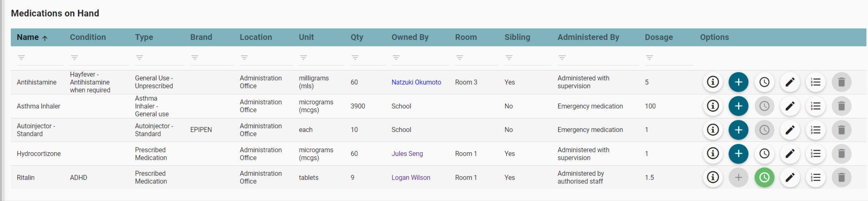Edit the Hydrocortizone medication entry
This screenshot has width=868, height=201.
[790, 154]
